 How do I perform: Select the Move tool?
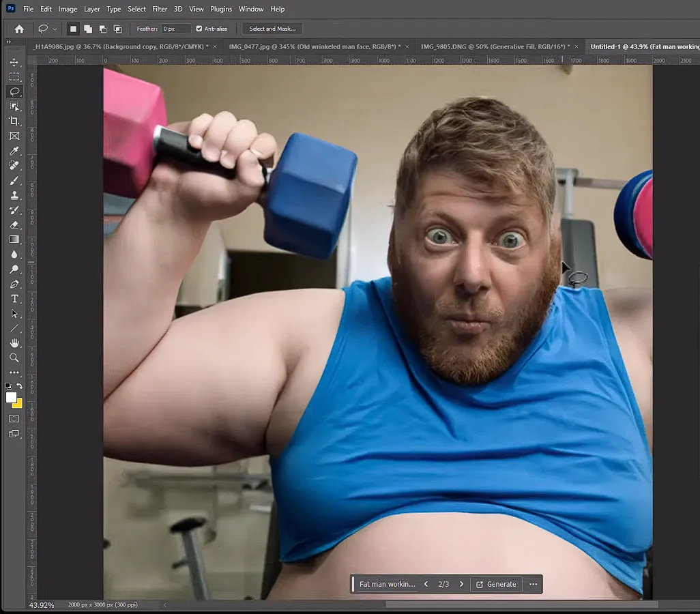point(15,61)
